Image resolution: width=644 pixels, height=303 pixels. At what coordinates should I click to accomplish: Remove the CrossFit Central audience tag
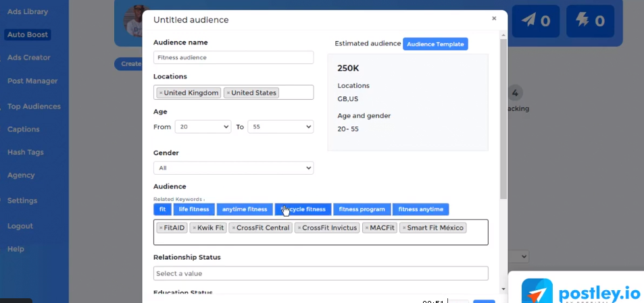pos(233,228)
